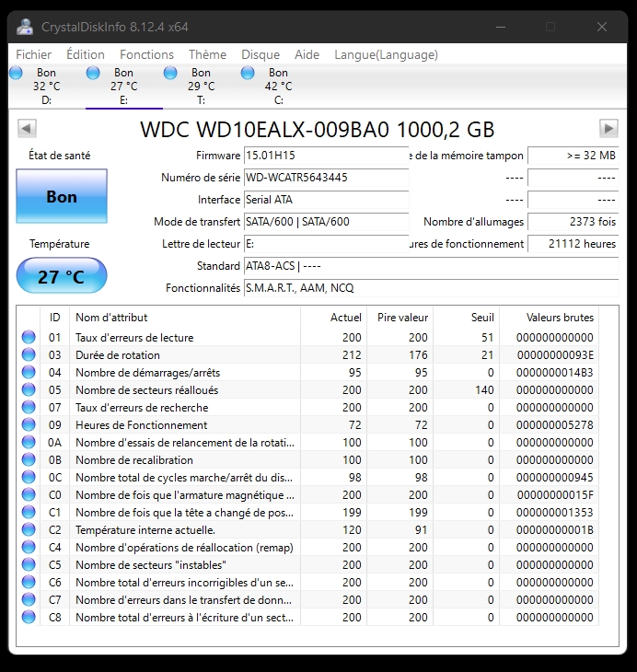Click status orb for attribute 01 read errors
The image size is (637, 672).
click(x=29, y=338)
